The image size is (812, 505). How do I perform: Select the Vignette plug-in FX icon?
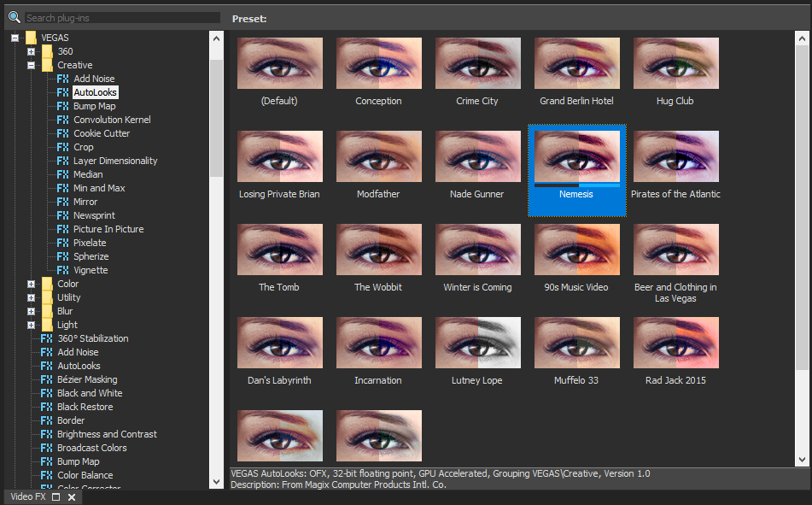pyautogui.click(x=62, y=270)
